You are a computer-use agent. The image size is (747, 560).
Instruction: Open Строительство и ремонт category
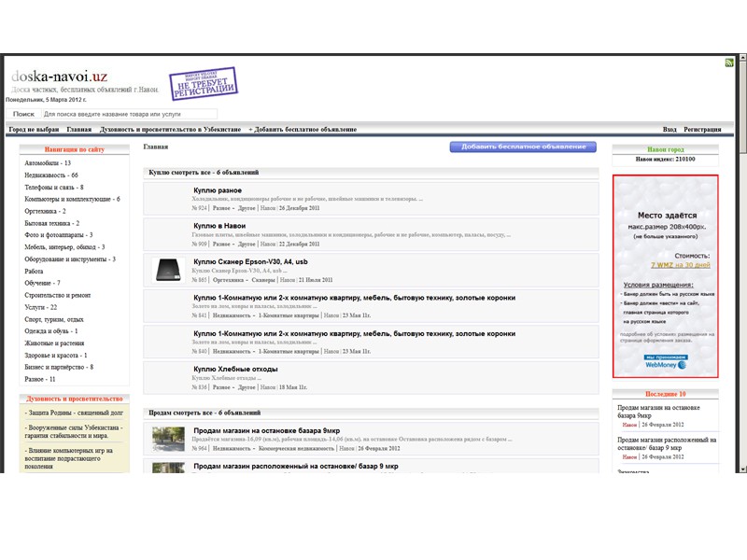point(58,295)
